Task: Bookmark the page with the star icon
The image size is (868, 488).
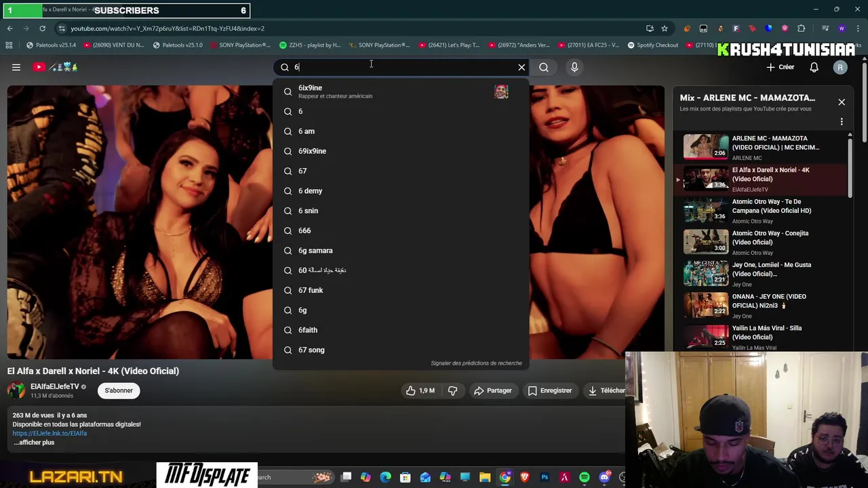Action: (x=665, y=28)
